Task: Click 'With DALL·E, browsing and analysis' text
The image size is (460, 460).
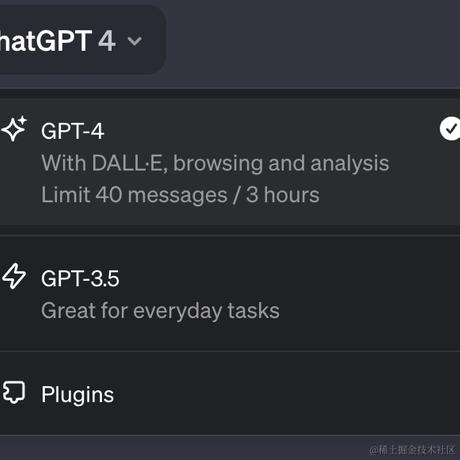Action: click(215, 163)
